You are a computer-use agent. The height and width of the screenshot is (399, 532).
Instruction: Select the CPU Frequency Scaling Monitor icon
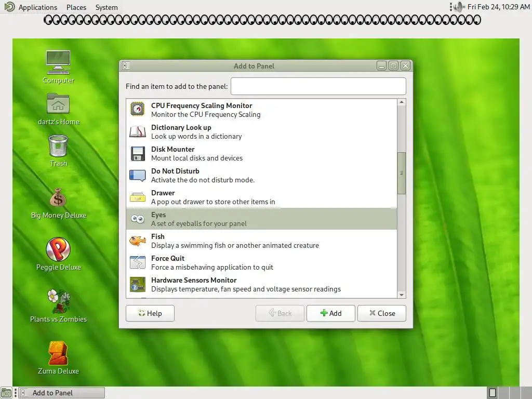click(137, 110)
